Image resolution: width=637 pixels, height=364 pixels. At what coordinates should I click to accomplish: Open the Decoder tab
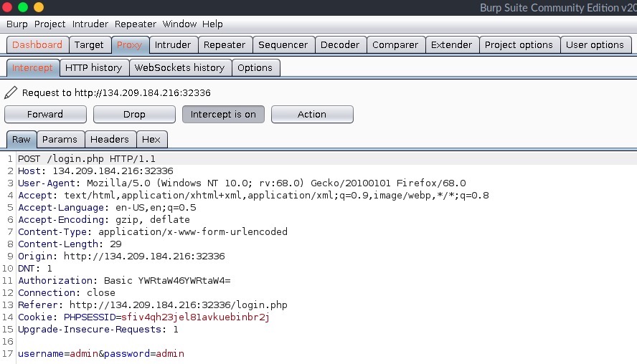(x=340, y=44)
